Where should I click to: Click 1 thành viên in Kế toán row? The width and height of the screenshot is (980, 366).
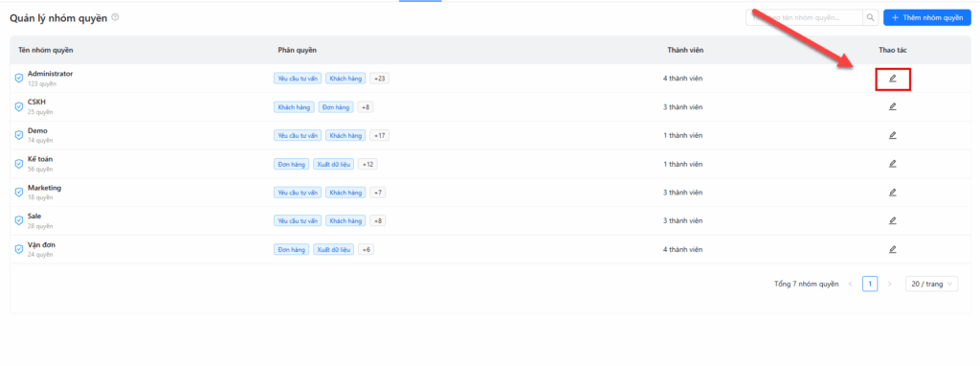coord(682,164)
